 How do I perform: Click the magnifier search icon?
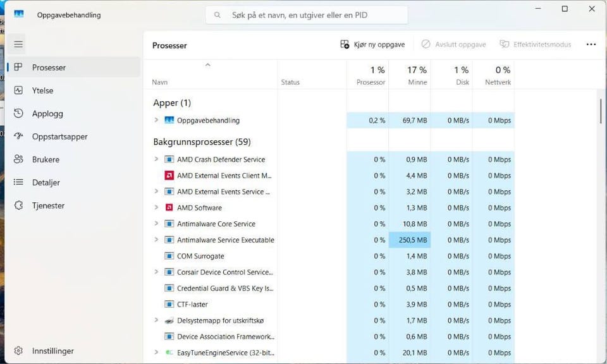(217, 15)
